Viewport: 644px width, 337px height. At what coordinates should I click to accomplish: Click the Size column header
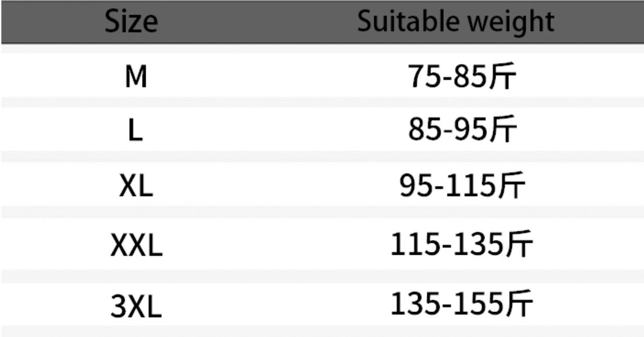coord(131,22)
